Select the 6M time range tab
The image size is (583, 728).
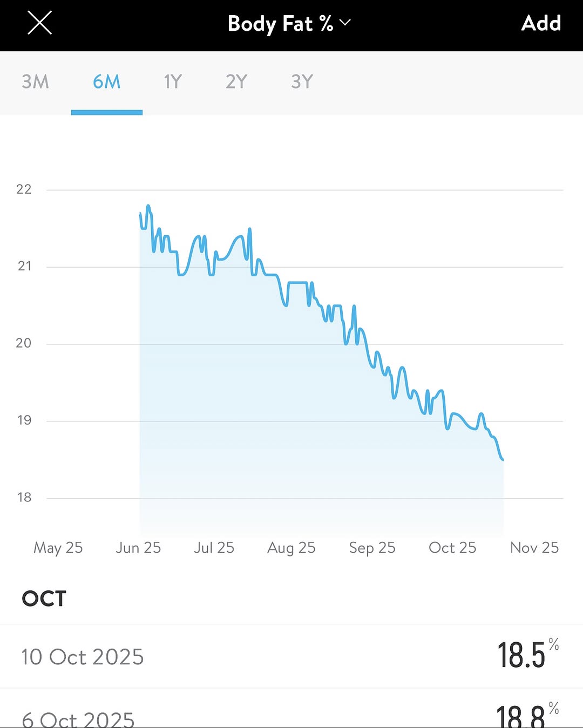[106, 82]
